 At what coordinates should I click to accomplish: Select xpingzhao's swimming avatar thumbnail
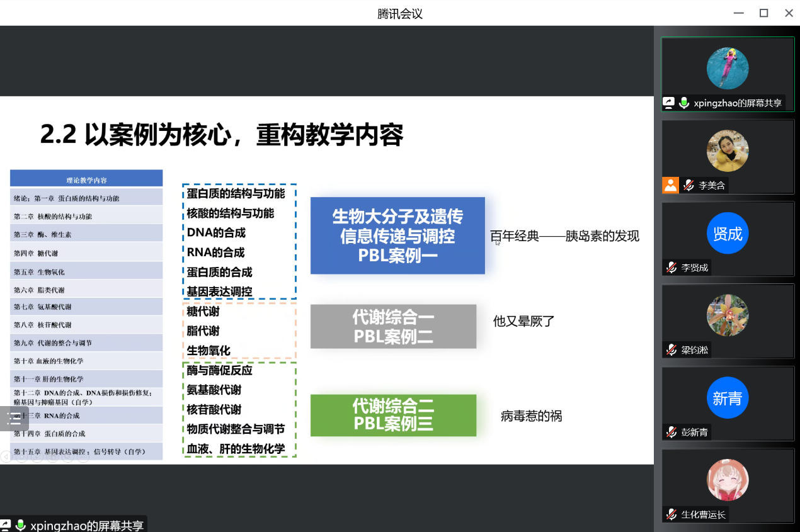[x=728, y=68]
